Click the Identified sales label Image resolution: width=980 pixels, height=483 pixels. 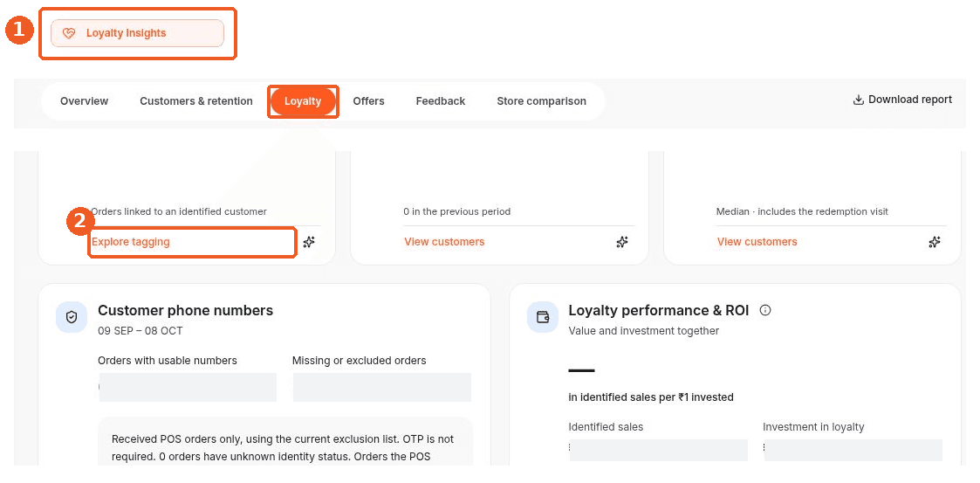point(606,427)
